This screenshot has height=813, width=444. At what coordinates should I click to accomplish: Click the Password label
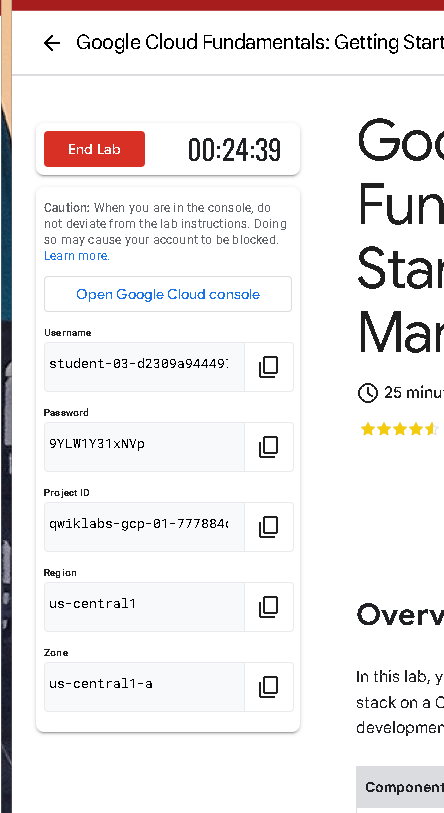tap(66, 413)
